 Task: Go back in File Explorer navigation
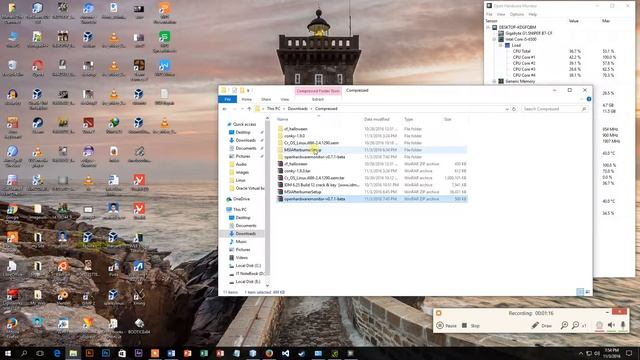coord(224,109)
